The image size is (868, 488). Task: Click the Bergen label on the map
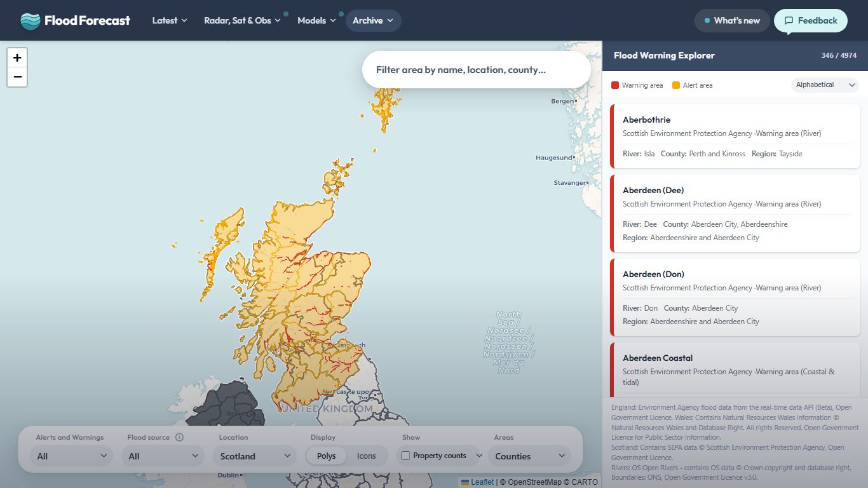tap(562, 102)
